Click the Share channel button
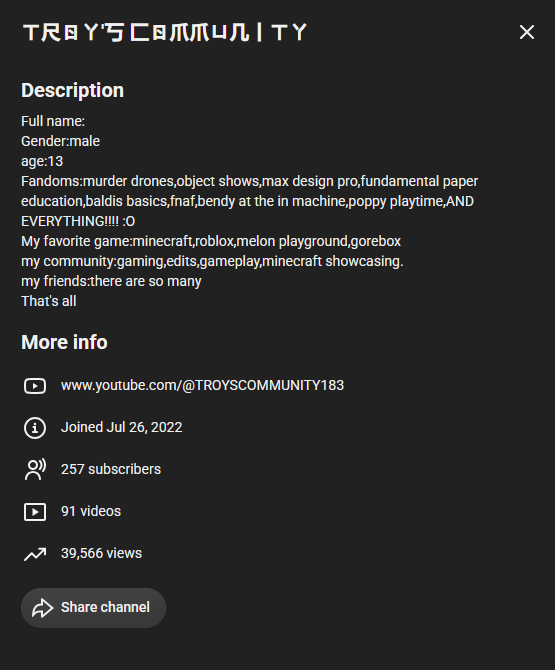Viewport: 555px width, 670px height. (x=93, y=608)
